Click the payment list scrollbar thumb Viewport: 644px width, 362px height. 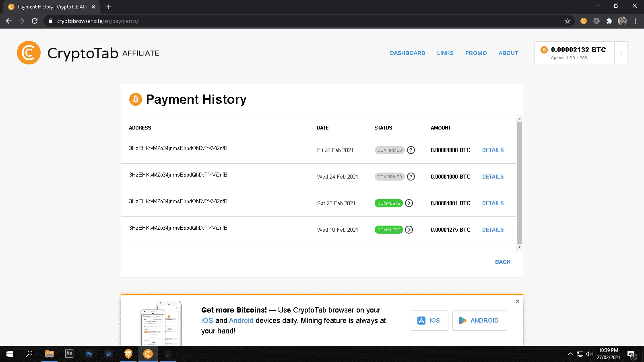click(x=519, y=183)
